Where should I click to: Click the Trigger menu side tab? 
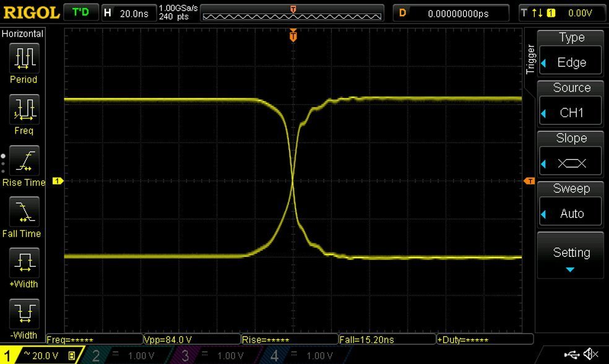530,59
